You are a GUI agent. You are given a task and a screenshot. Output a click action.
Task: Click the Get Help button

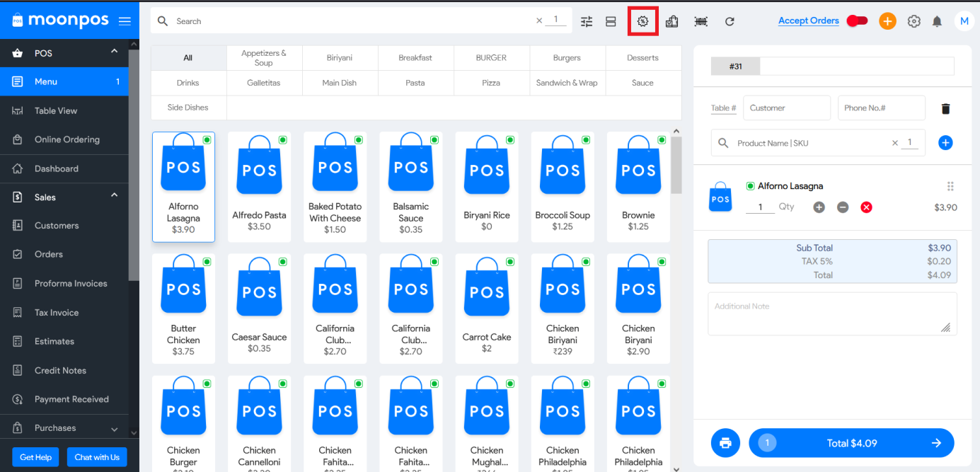tap(36, 457)
